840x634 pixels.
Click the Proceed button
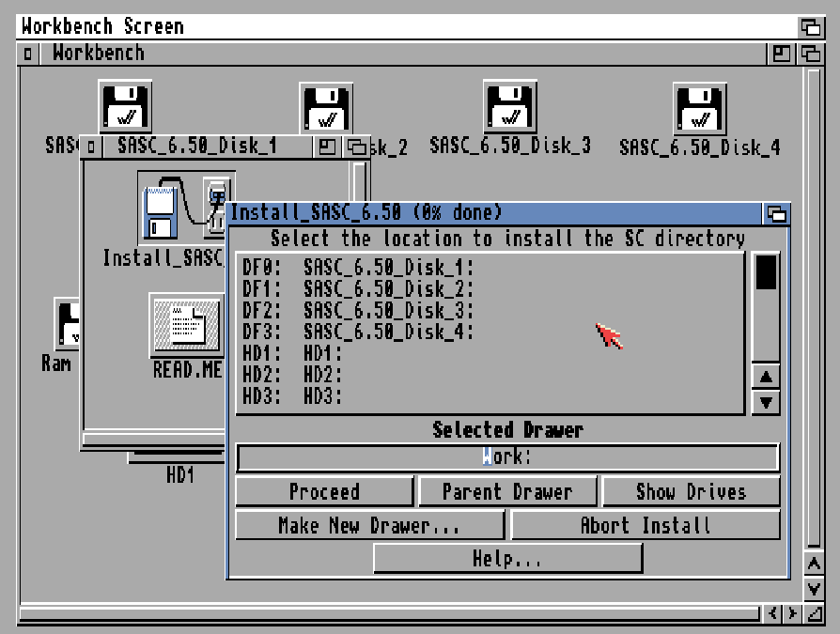(324, 491)
